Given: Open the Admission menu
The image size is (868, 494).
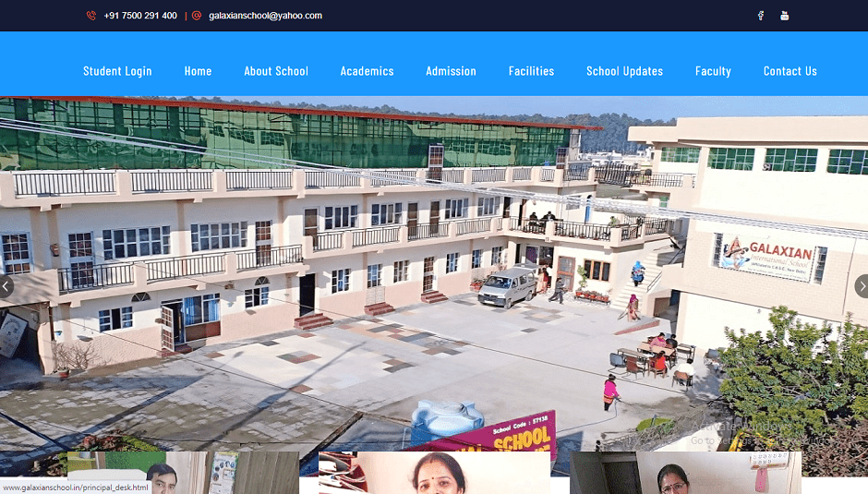Looking at the screenshot, I should click(452, 71).
